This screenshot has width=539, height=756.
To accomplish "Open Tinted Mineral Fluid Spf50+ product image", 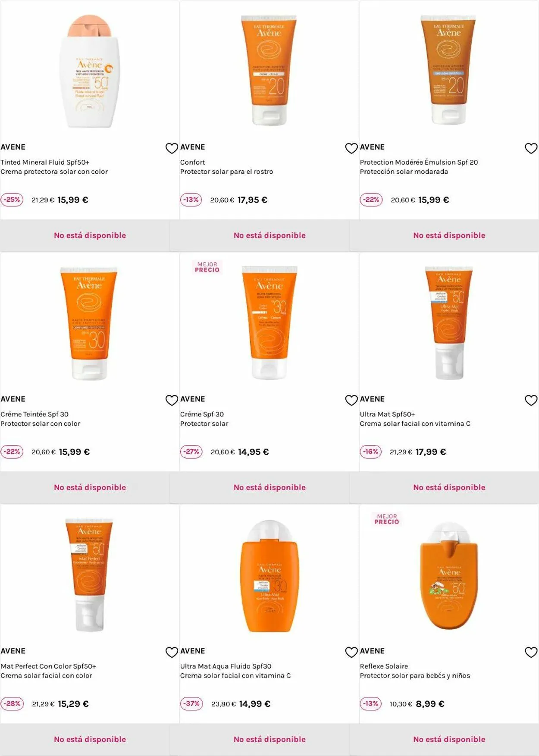I will coord(90,71).
